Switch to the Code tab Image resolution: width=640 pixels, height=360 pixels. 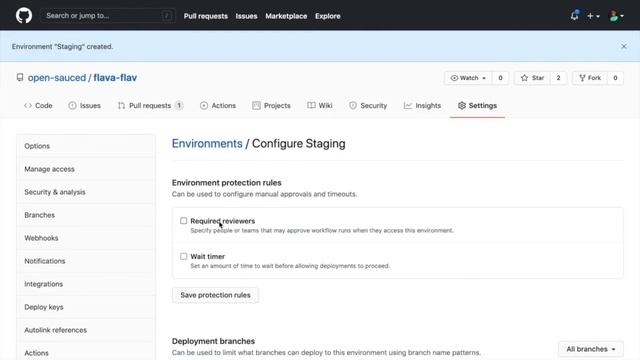coord(38,105)
